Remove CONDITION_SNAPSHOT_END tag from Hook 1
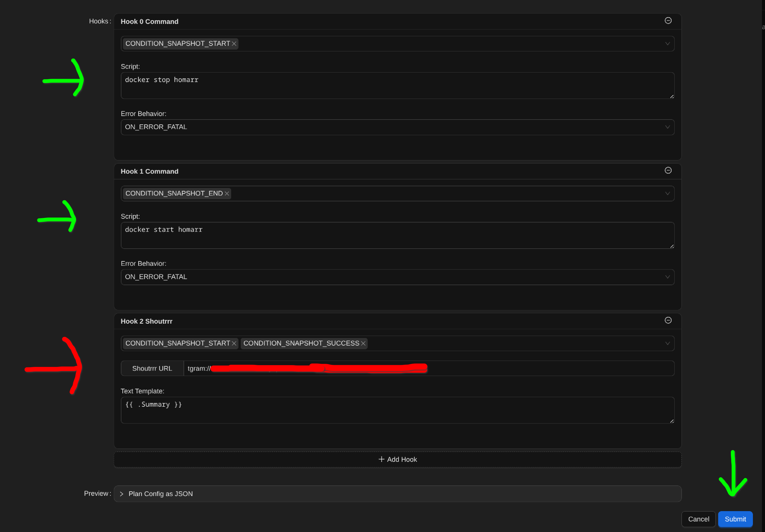The height and width of the screenshot is (532, 765). [x=227, y=194]
